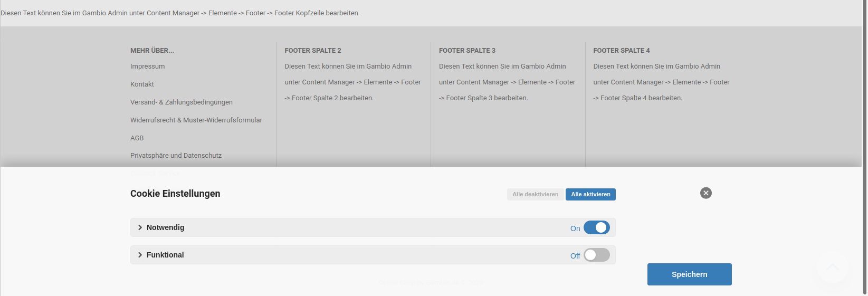Close the cookie settings panel

pos(705,193)
